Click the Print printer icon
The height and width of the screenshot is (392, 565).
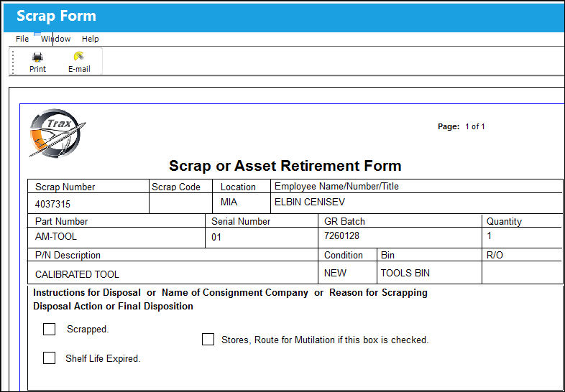pos(37,57)
